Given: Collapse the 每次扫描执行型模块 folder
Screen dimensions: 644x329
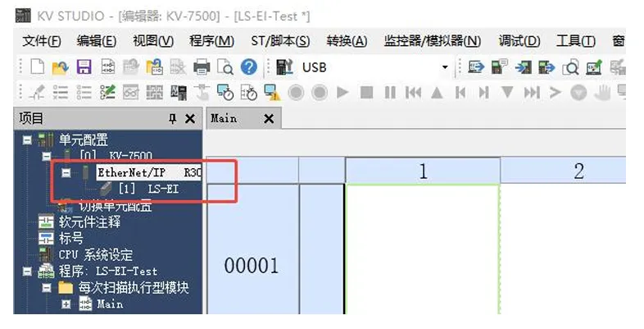Looking at the screenshot, I should coord(47,287).
